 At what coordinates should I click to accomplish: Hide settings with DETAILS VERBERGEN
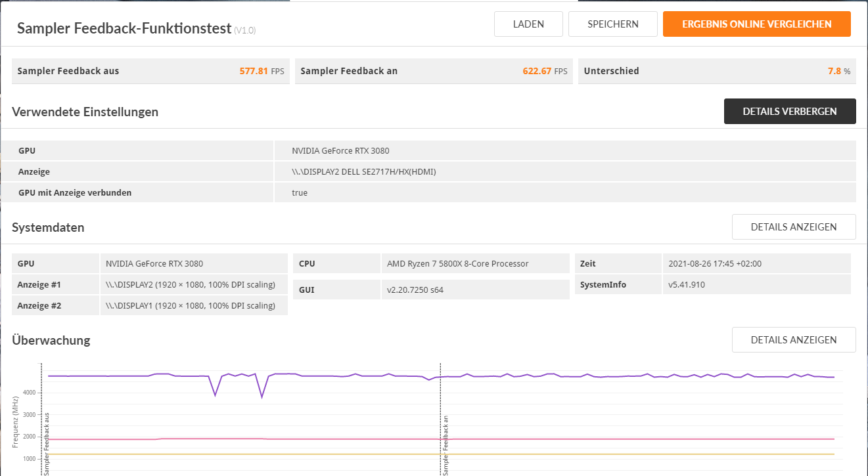(x=790, y=112)
